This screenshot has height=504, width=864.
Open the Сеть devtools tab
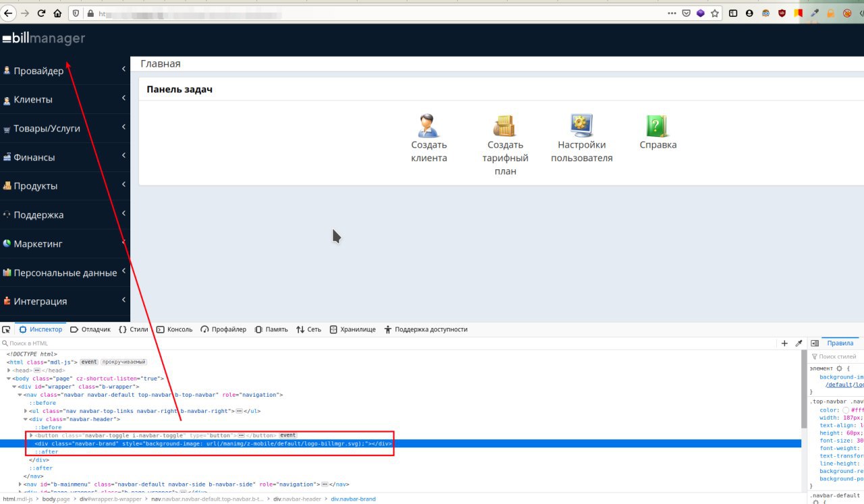tap(308, 329)
